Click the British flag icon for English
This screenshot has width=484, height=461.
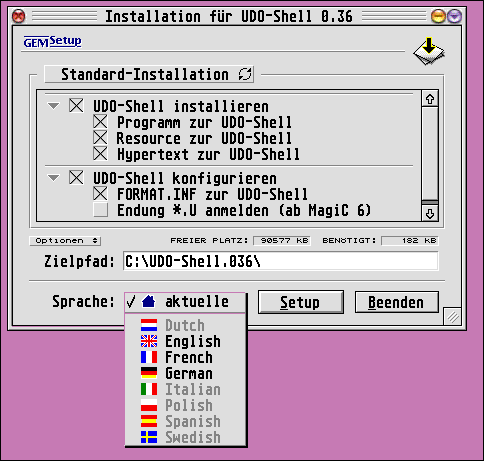pos(149,341)
